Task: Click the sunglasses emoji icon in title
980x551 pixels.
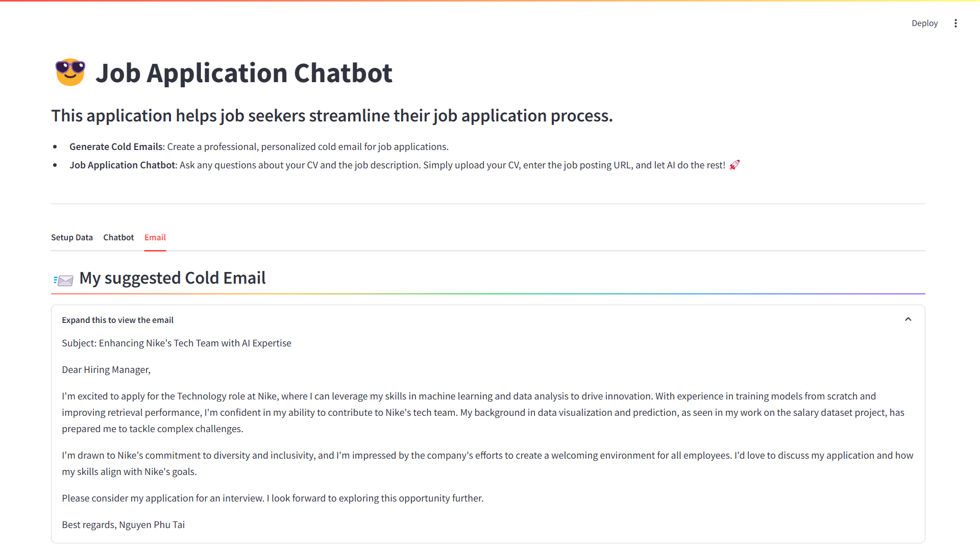Action: click(70, 72)
